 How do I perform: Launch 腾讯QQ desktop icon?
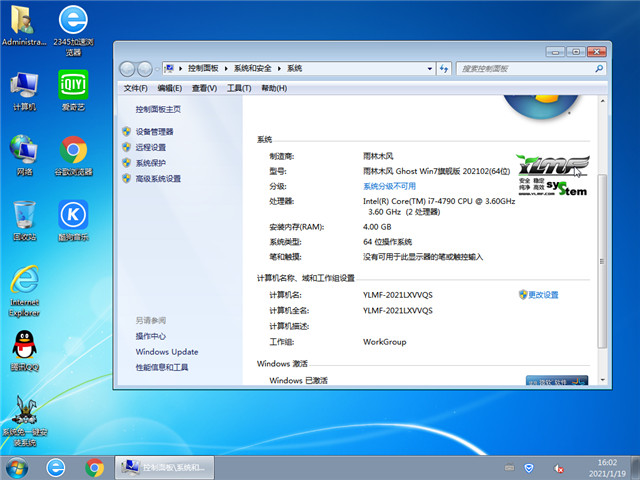[24, 351]
